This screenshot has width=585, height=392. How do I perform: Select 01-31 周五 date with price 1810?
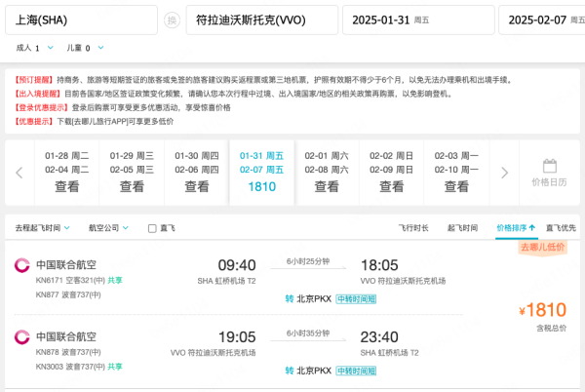click(261, 173)
